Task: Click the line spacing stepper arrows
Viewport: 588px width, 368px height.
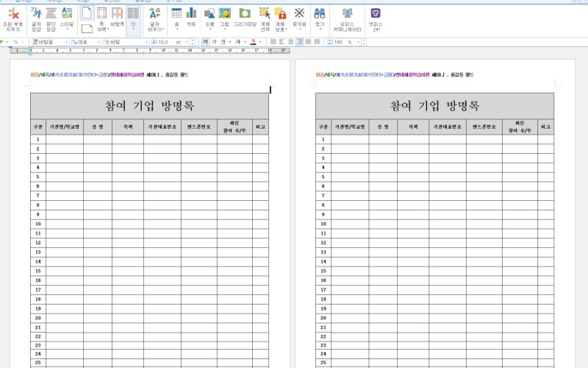Action: (x=364, y=42)
